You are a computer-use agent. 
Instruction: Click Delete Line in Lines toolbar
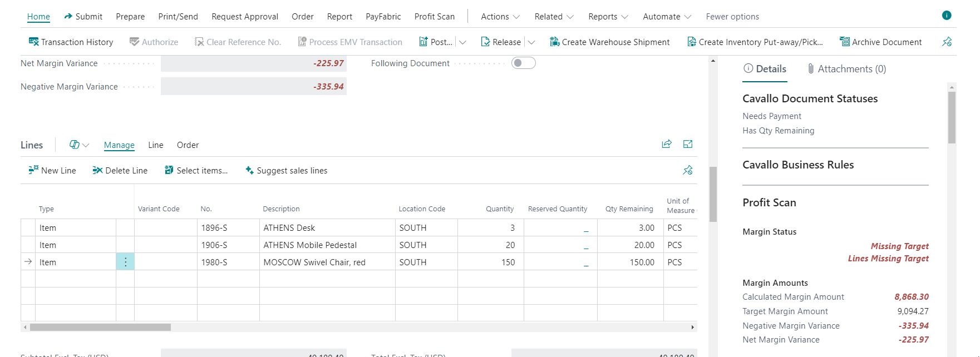120,171
